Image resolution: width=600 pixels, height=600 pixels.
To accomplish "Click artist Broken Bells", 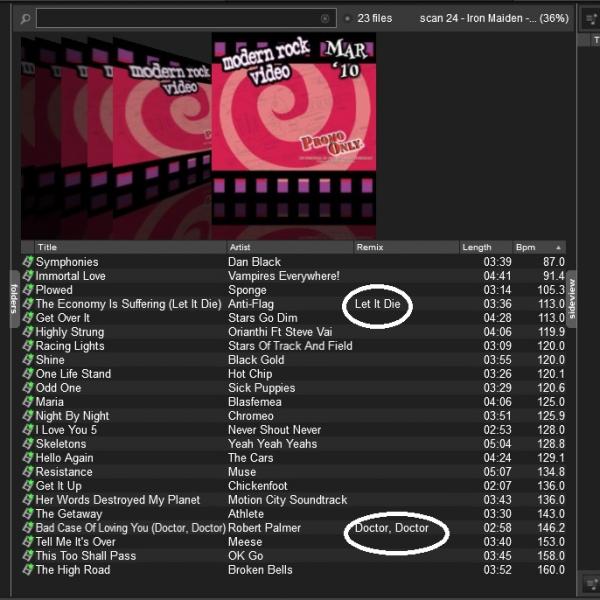I will click(260, 570).
